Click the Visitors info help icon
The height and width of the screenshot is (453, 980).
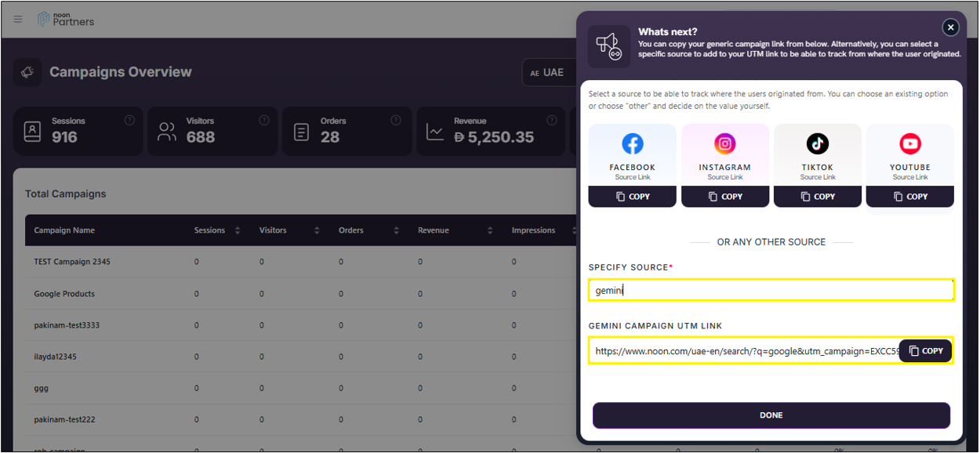pyautogui.click(x=264, y=120)
